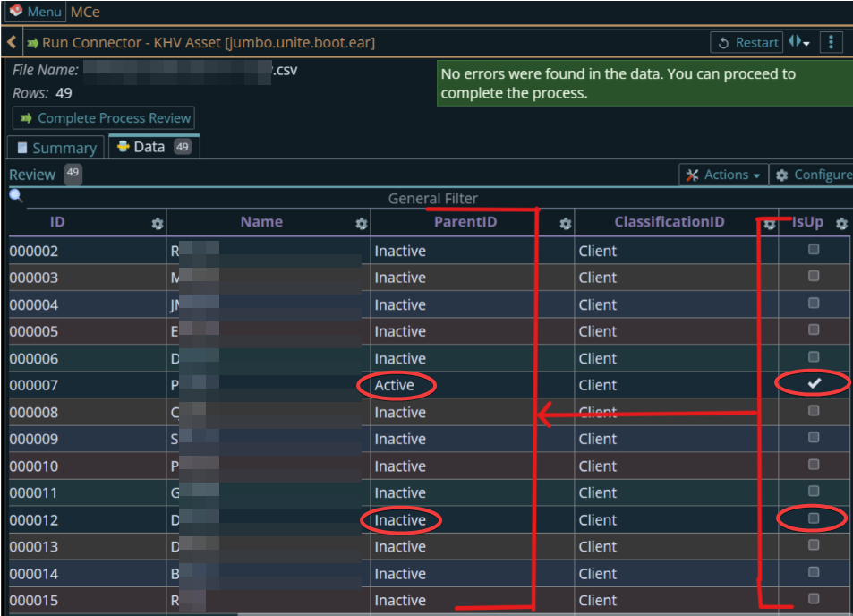The height and width of the screenshot is (616, 853).
Task: Uncheck IsUp checkmark for row 000007
Action: point(814,383)
